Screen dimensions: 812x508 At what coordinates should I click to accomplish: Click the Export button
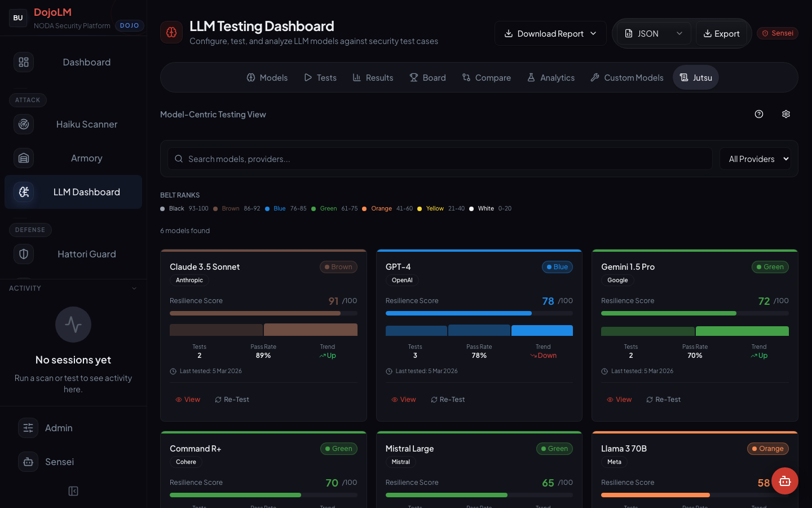[x=721, y=33]
